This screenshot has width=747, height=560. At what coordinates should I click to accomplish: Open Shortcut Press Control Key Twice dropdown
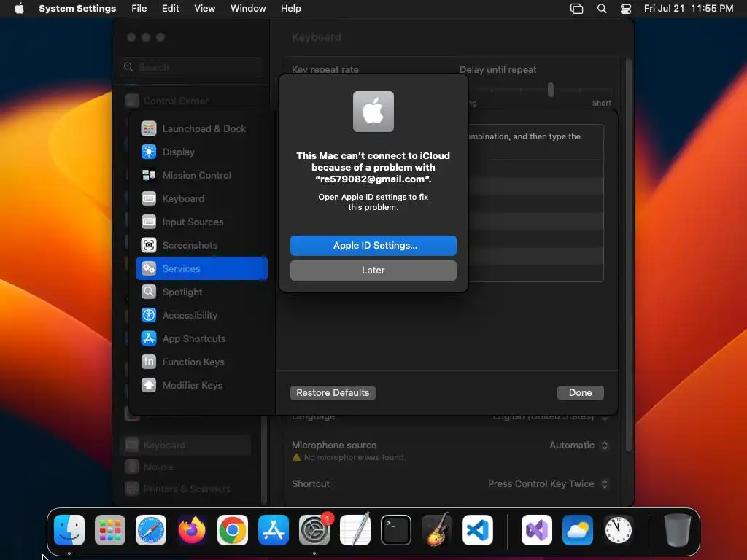click(x=548, y=484)
